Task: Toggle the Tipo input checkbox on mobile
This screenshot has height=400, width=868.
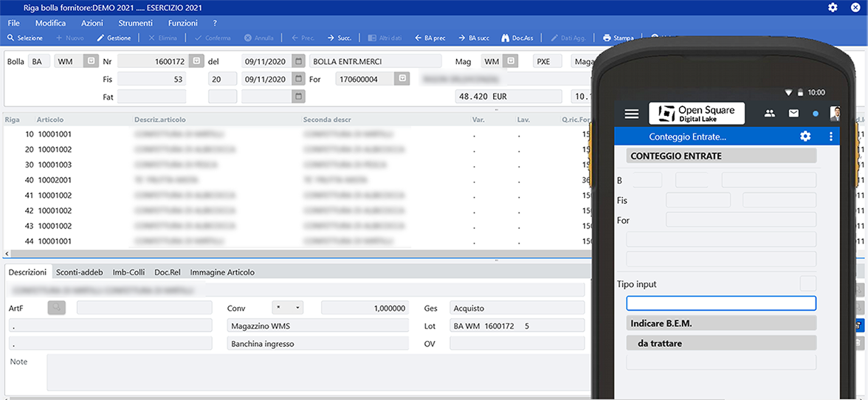Action: point(807,284)
